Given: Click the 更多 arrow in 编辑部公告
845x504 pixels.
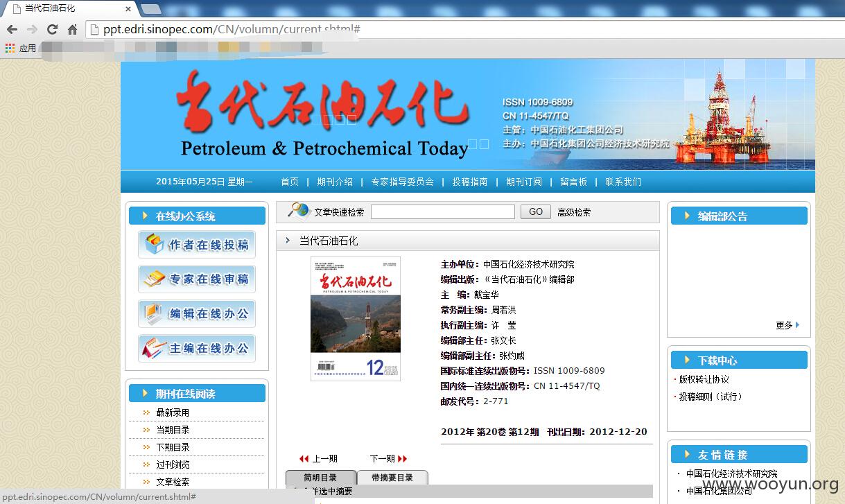Looking at the screenshot, I should pos(797,324).
